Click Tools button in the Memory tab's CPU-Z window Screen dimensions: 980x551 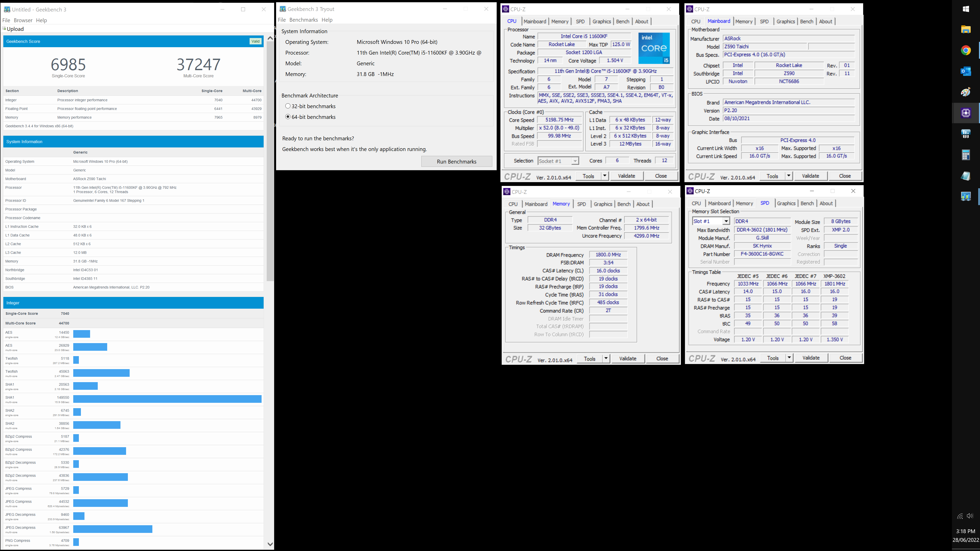589,359
